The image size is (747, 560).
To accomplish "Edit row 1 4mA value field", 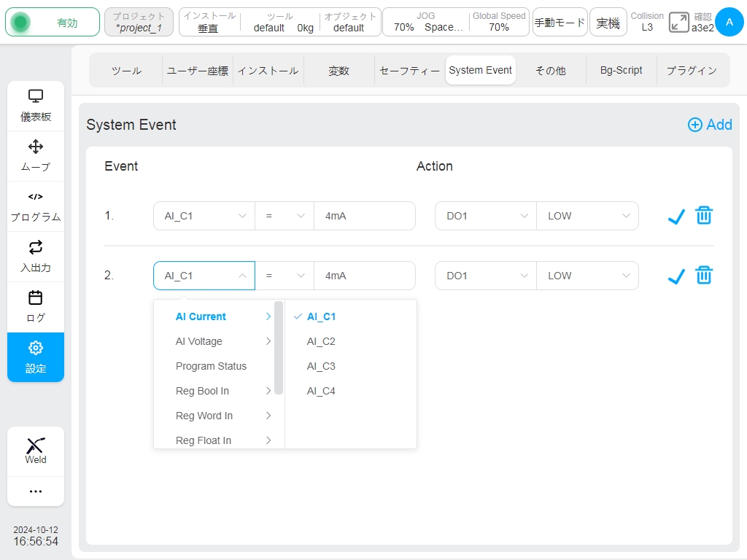I will tap(365, 216).
